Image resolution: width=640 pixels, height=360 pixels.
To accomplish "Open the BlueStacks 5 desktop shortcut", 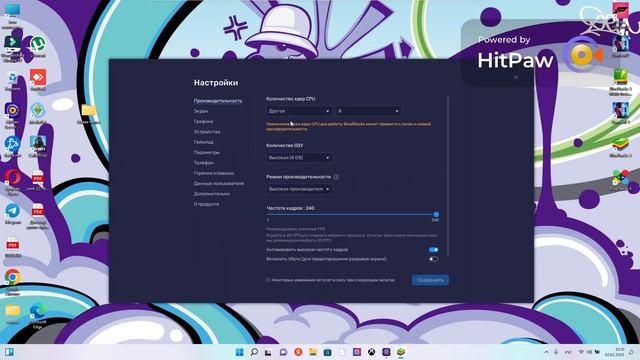I will [620, 146].
